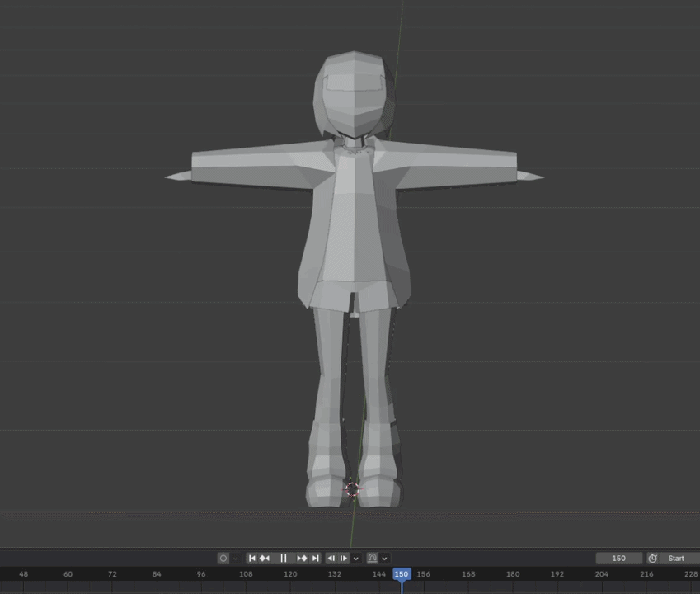Screen dimensions: 700x594
Task: Jump to the previous keyframe
Action: click(x=265, y=559)
